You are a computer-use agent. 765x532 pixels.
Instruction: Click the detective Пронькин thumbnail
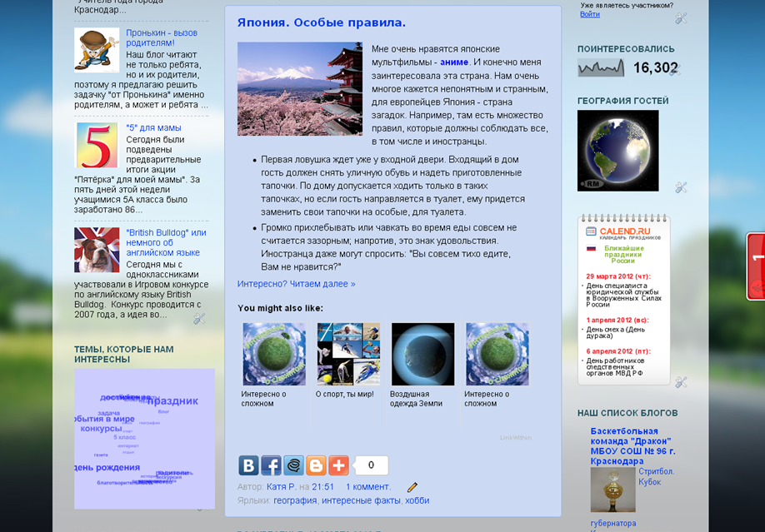pos(97,50)
